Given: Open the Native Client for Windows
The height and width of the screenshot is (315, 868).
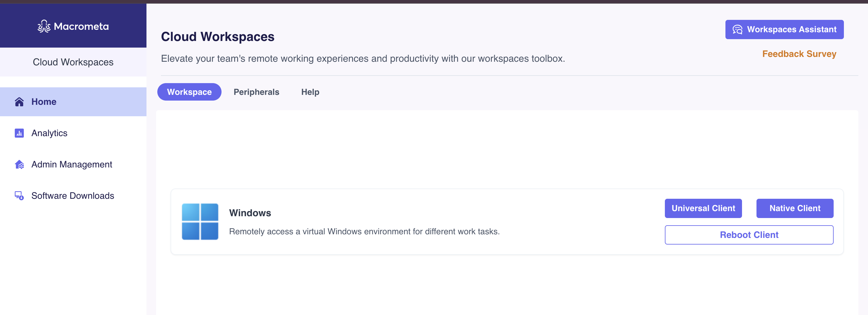Looking at the screenshot, I should click(x=795, y=208).
